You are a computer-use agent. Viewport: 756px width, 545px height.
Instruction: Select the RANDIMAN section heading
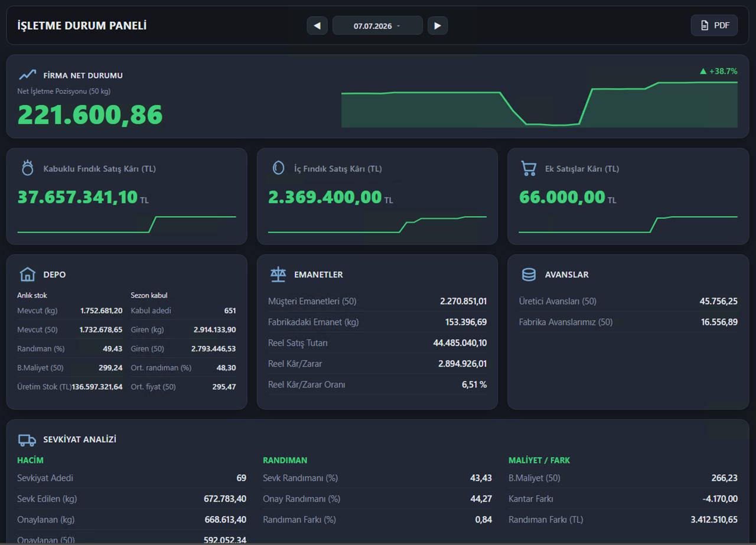(285, 460)
